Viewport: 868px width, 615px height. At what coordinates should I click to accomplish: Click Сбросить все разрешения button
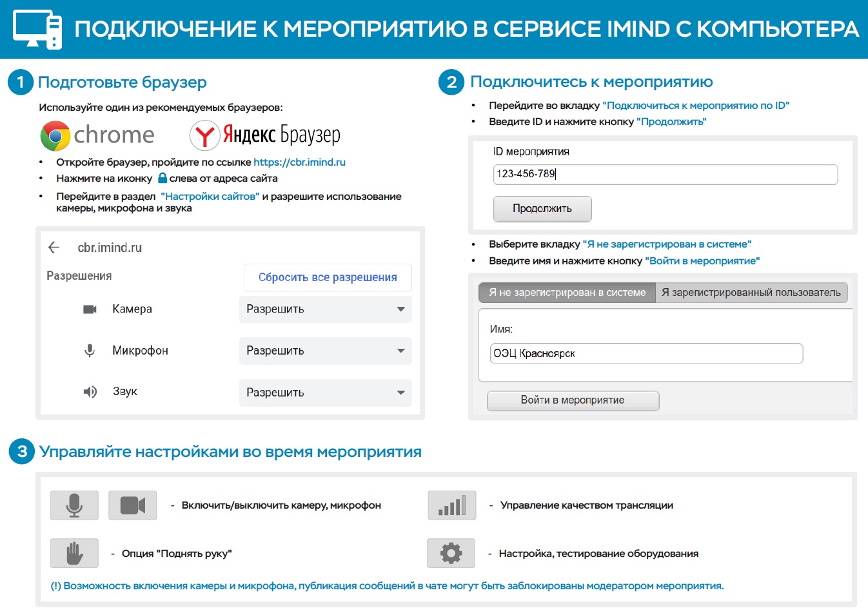[328, 277]
